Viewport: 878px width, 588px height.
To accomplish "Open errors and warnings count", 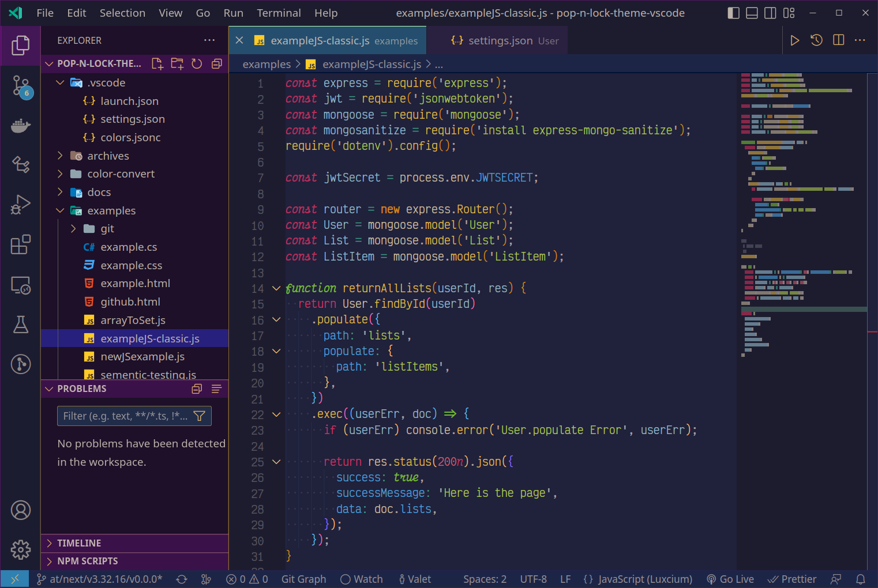I will (x=247, y=579).
